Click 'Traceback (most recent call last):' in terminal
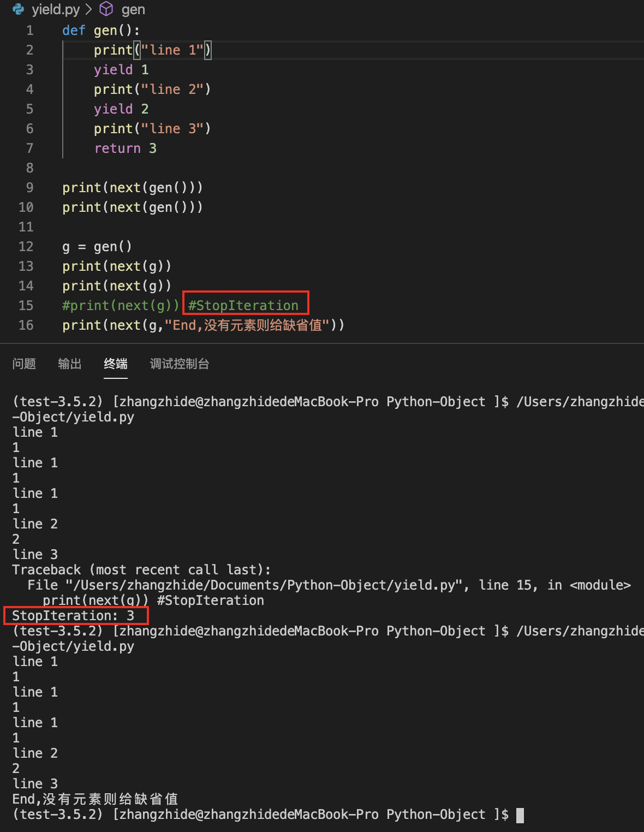 pyautogui.click(x=141, y=570)
